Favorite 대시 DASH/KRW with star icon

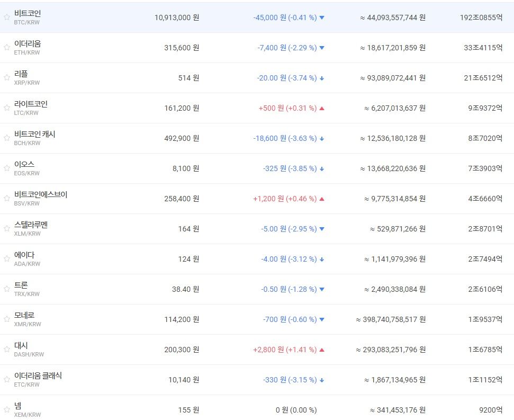tap(6, 349)
